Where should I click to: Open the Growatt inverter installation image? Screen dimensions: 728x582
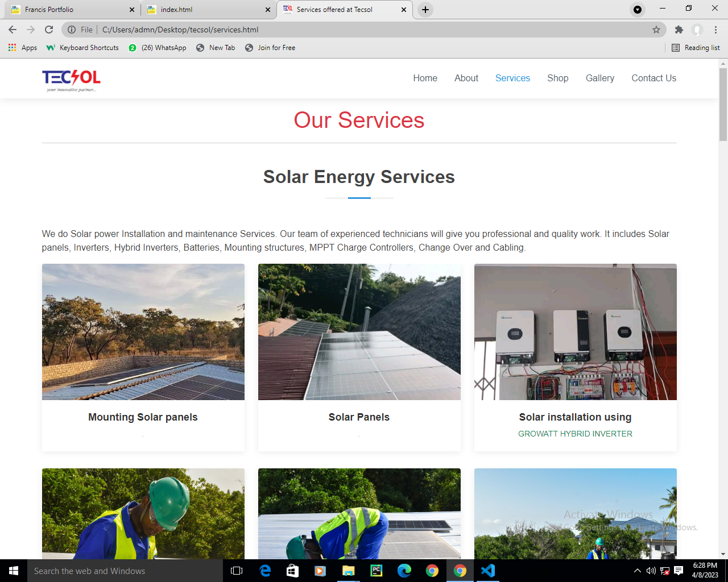tap(575, 332)
